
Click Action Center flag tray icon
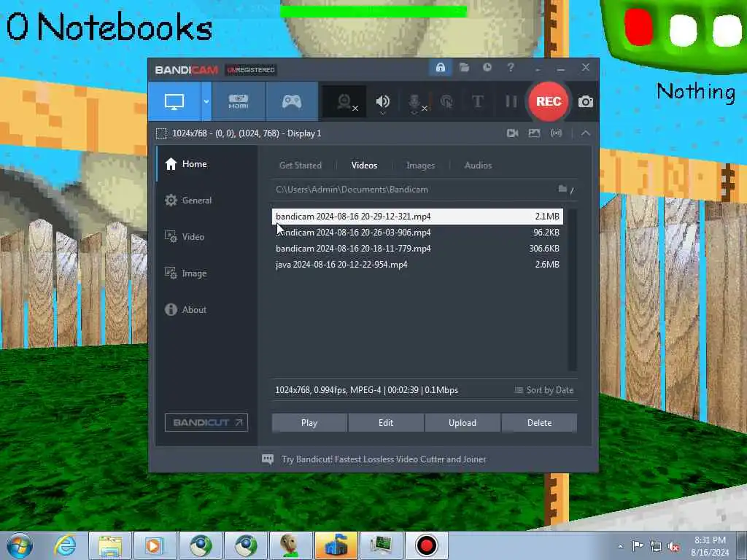click(x=638, y=546)
